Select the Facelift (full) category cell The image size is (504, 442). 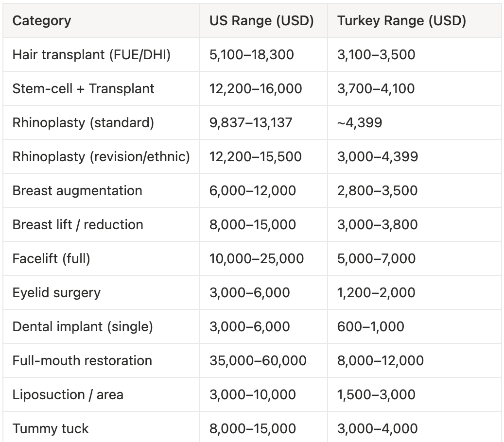51,258
